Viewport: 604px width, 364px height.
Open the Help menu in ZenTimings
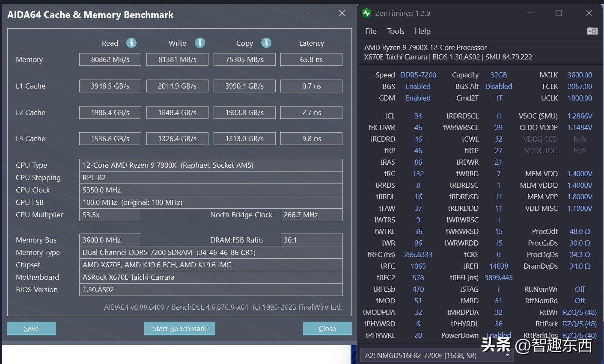(x=423, y=31)
